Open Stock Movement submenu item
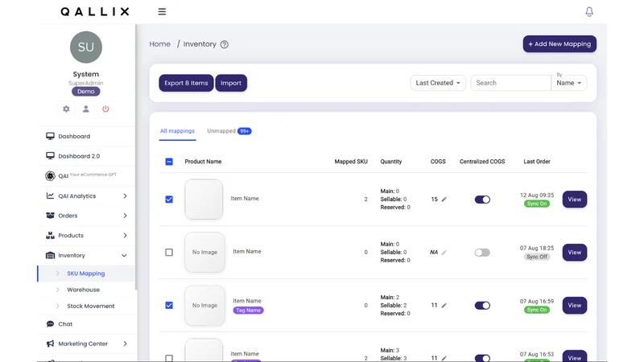This screenshot has width=644, height=362. pyautogui.click(x=91, y=306)
